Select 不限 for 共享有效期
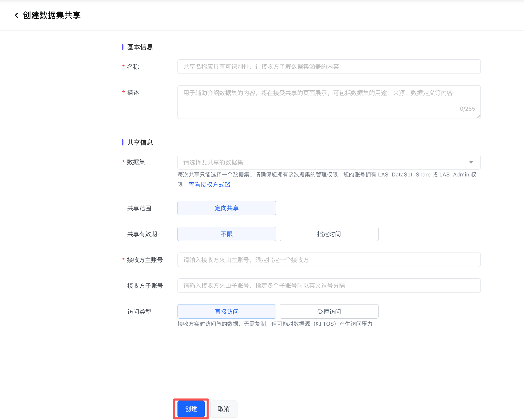Image resolution: width=524 pixels, height=420 pixels. point(226,234)
